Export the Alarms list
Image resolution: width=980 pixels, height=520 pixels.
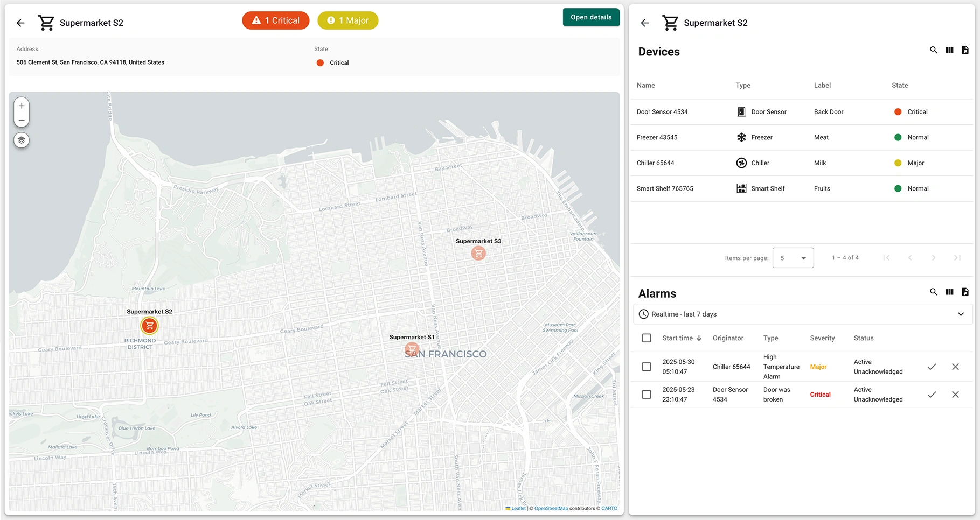point(965,292)
